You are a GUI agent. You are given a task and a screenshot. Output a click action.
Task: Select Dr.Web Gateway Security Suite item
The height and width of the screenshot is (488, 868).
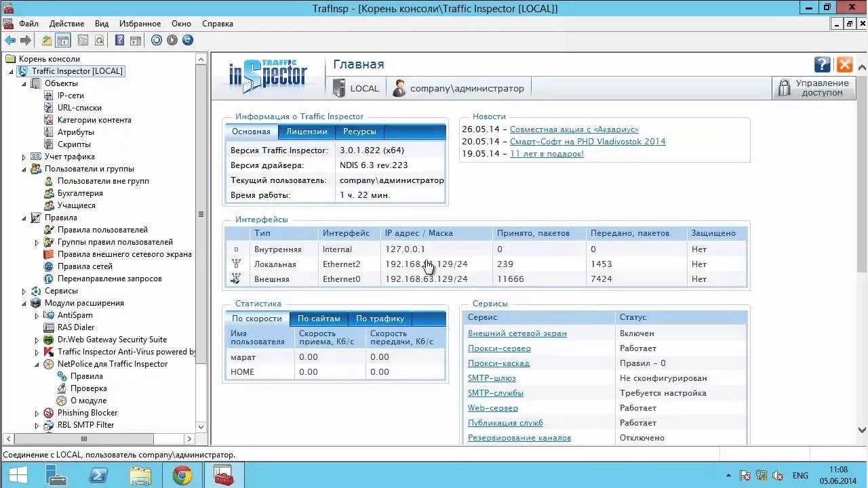coord(112,340)
